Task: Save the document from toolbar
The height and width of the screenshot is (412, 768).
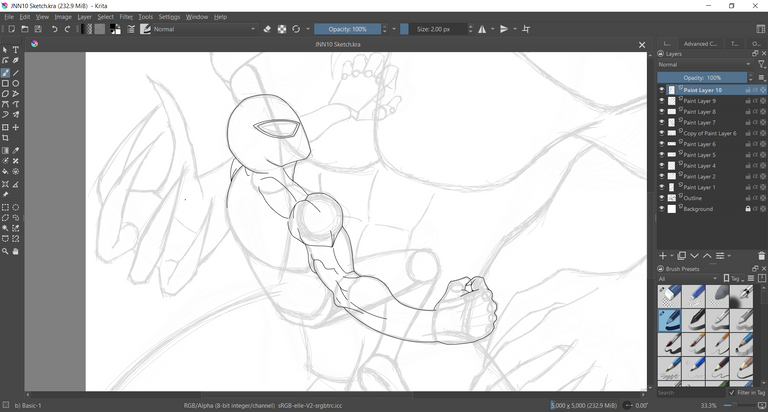Action: coord(38,29)
